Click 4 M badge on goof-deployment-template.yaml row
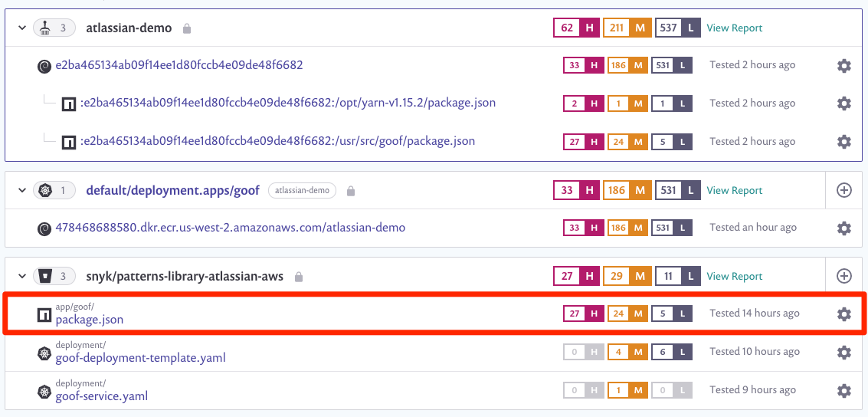 point(627,352)
